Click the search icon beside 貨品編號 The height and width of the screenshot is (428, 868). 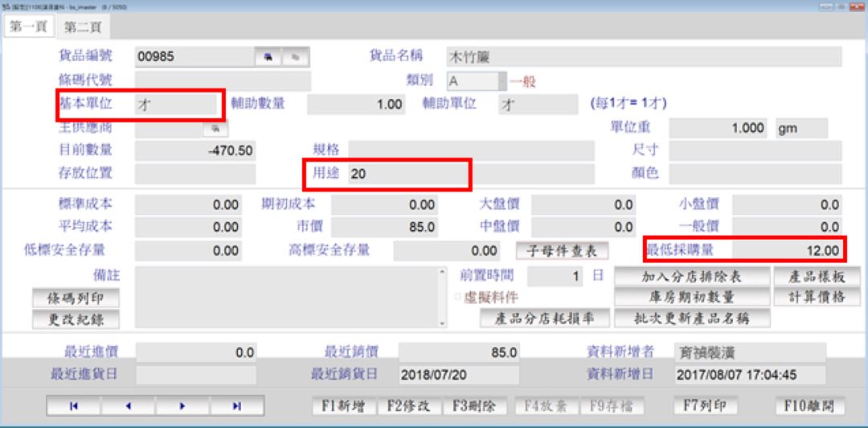[267, 57]
